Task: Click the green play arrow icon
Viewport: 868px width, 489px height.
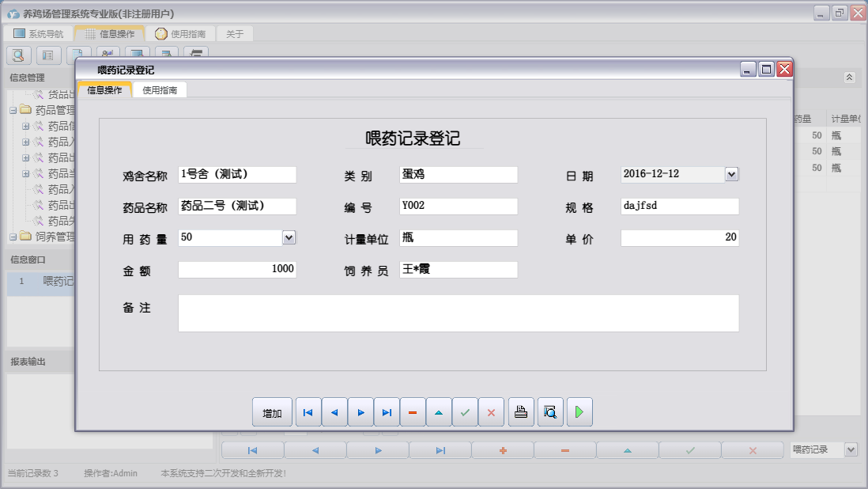Action: click(x=579, y=412)
